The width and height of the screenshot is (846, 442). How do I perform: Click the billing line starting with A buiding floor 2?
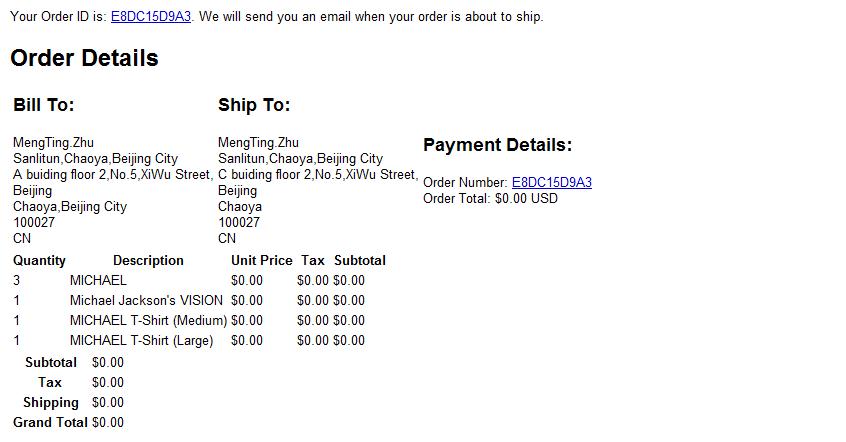[x=112, y=175]
